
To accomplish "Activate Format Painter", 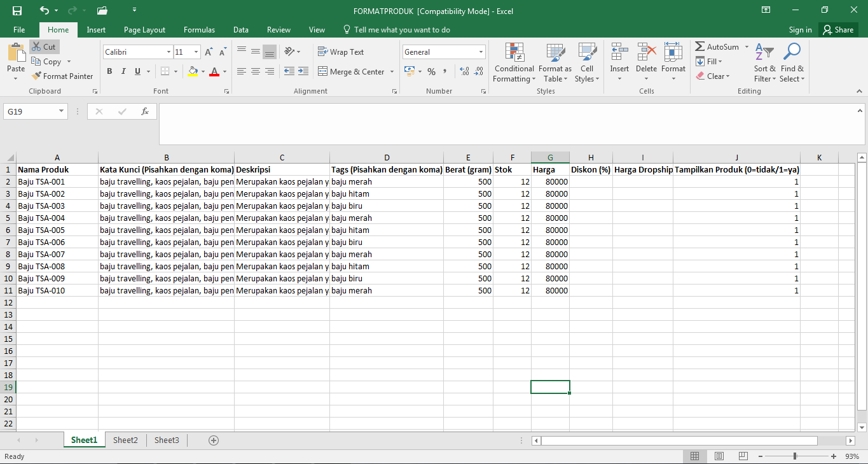I will pos(62,76).
